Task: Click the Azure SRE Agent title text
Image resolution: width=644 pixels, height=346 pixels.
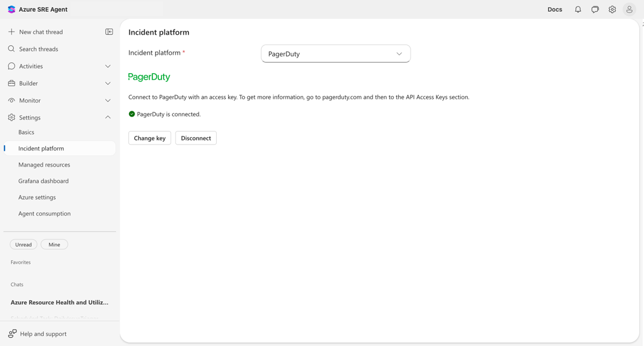Action: pos(43,10)
